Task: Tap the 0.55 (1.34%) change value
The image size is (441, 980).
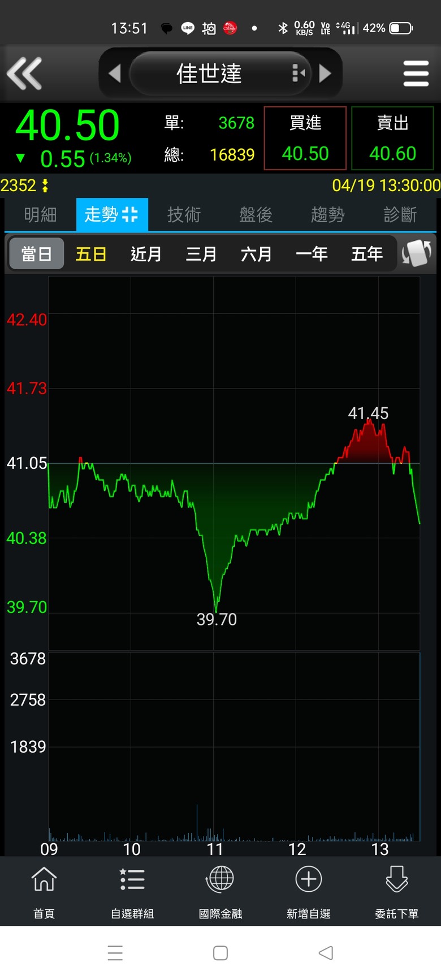Action: click(x=85, y=159)
